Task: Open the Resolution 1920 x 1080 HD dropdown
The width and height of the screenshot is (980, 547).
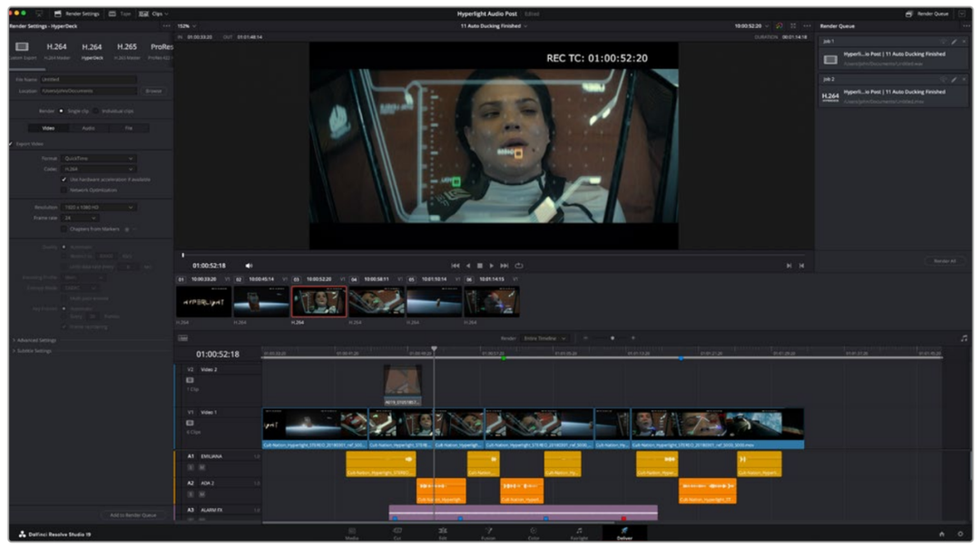Action: [98, 207]
